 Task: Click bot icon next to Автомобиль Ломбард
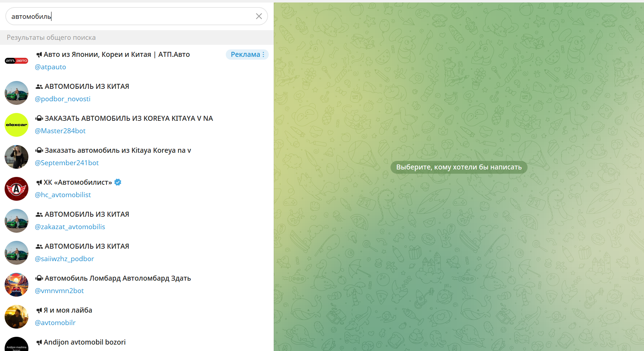coord(39,278)
